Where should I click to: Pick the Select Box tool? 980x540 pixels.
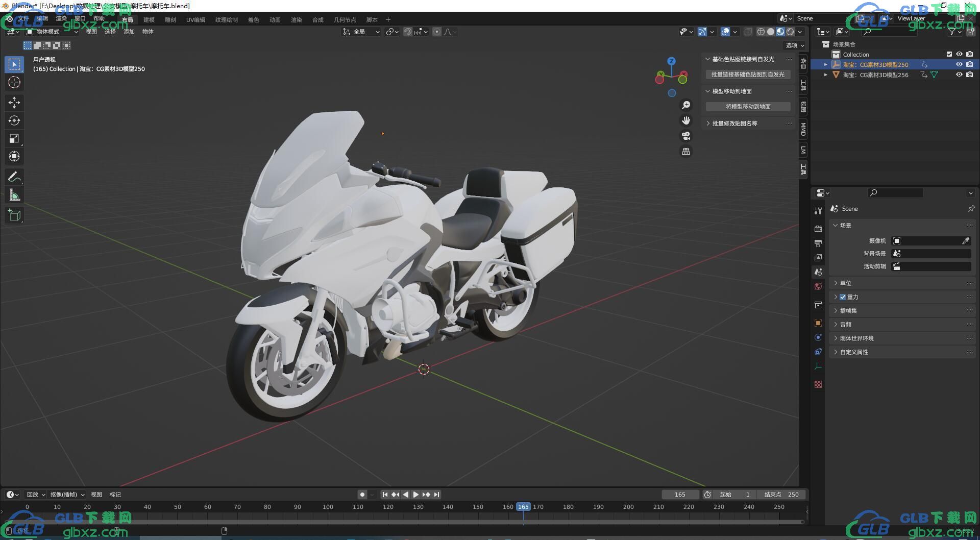tap(14, 64)
